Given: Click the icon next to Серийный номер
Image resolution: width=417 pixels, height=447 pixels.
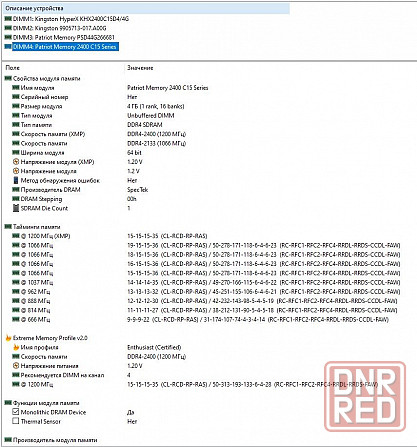Looking at the screenshot, I should coord(16,97).
